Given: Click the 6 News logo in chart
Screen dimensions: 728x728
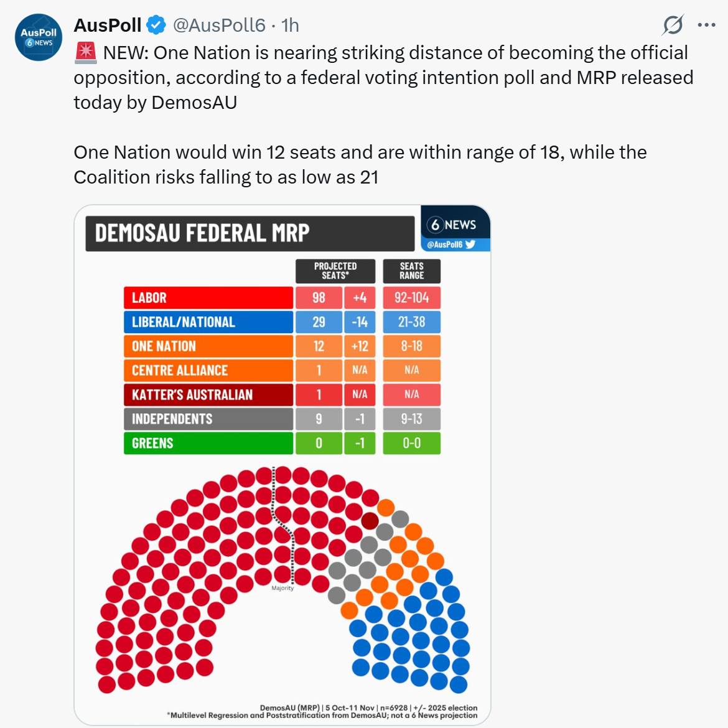Looking at the screenshot, I should (x=452, y=225).
